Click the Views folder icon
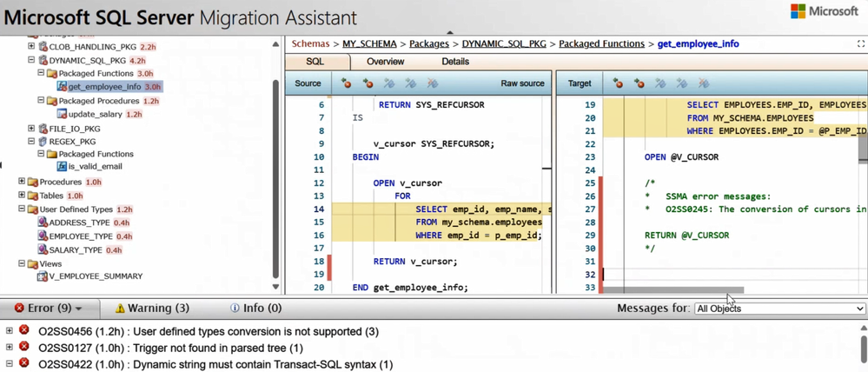This screenshot has height=372, width=868. [33, 263]
